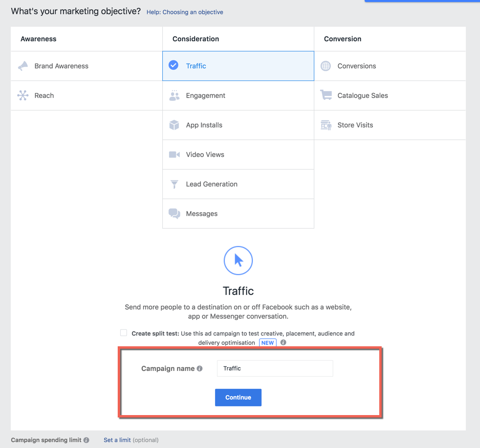Choose Reach objective

coord(87,95)
